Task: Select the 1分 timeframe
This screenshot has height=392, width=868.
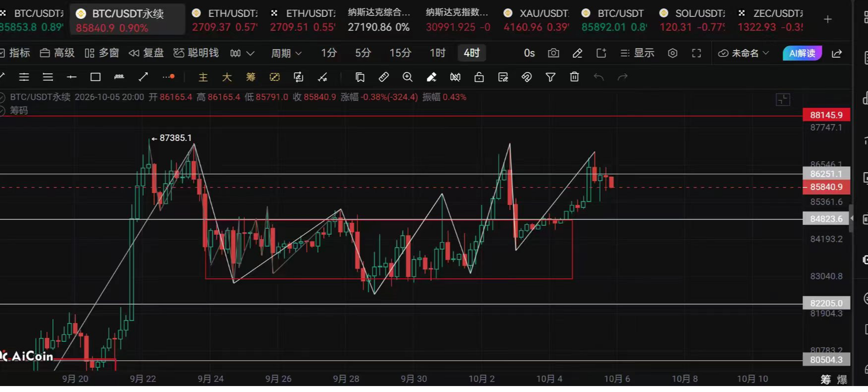Action: click(329, 53)
